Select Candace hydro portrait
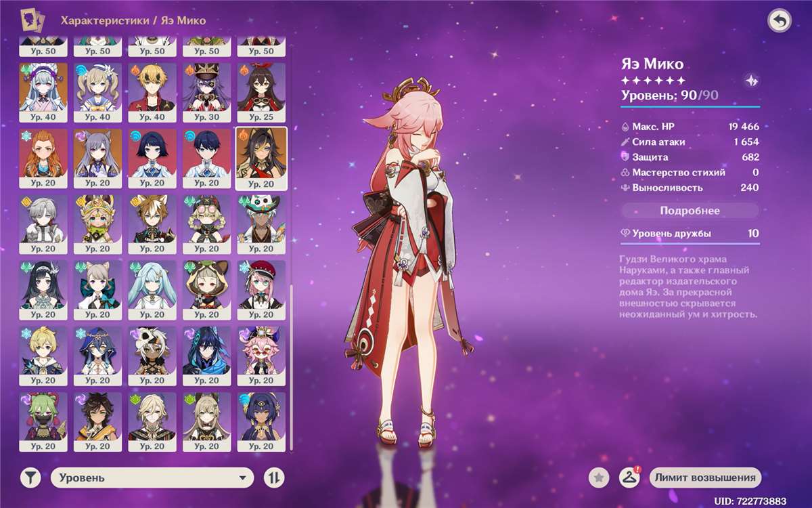 click(261, 423)
